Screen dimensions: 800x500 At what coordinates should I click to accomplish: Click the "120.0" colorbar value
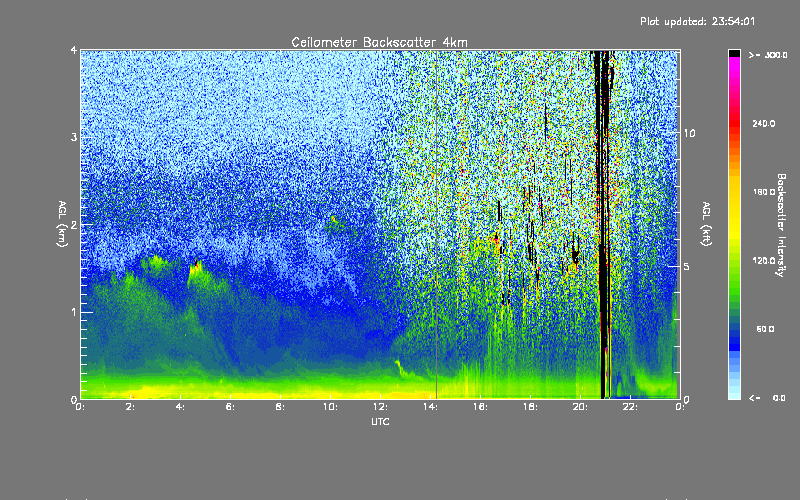(764, 260)
